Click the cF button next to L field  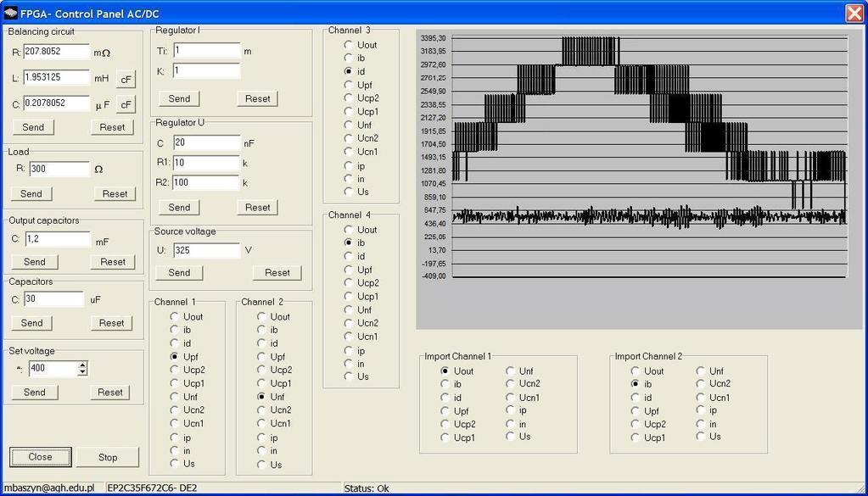126,79
